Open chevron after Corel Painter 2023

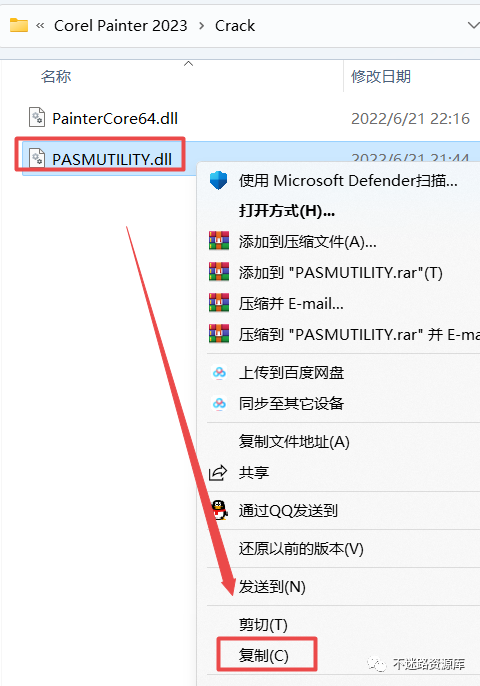(201, 26)
